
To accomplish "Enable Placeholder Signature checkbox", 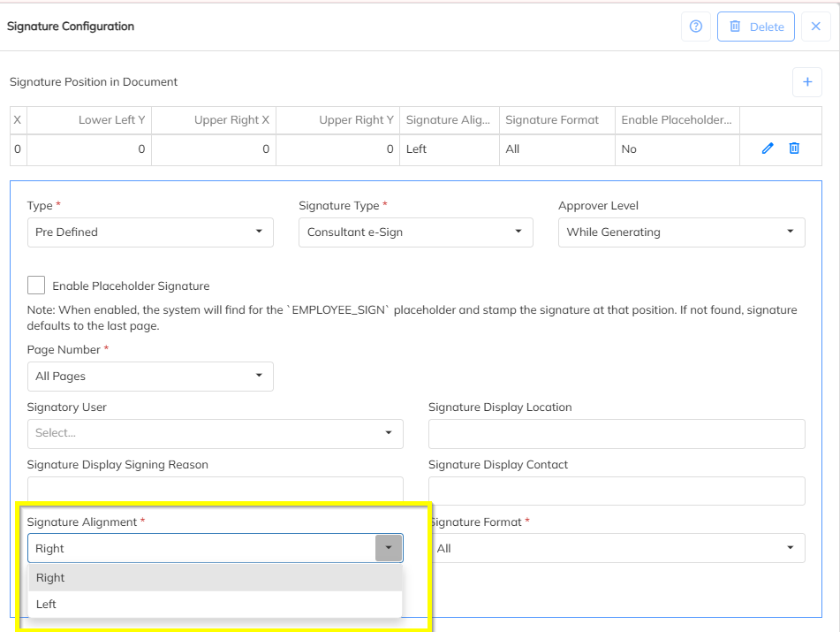I will [x=36, y=286].
